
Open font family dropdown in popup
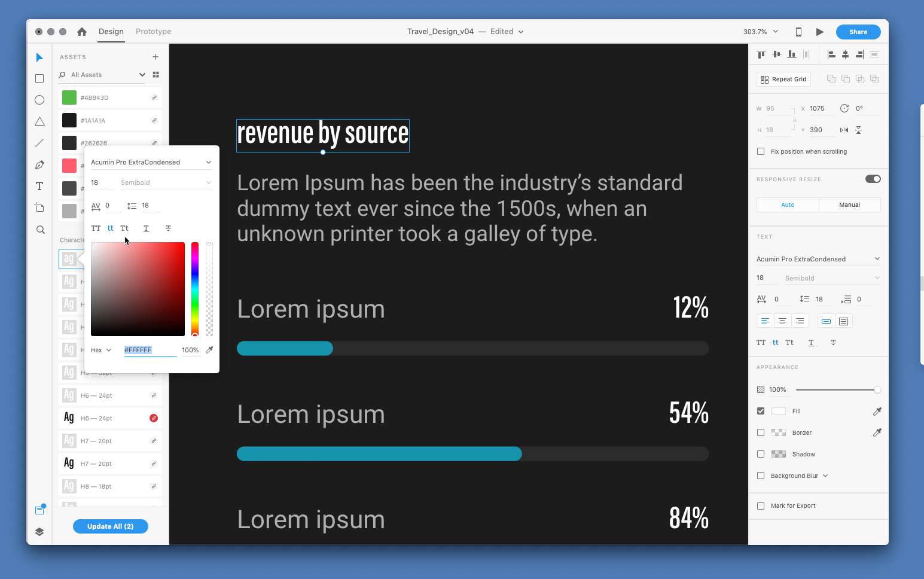point(209,162)
